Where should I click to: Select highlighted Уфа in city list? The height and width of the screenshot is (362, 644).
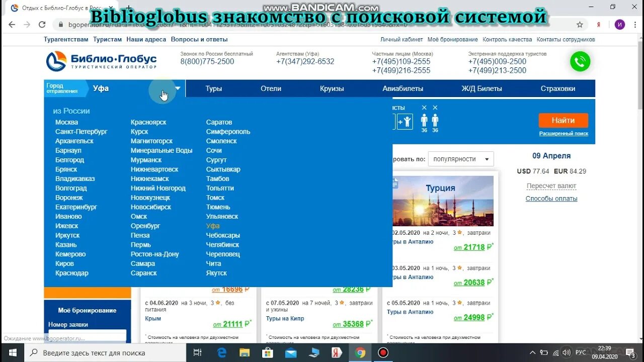tap(213, 226)
